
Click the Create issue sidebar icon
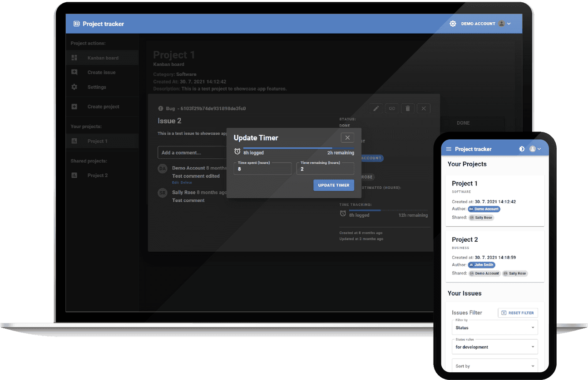point(74,73)
